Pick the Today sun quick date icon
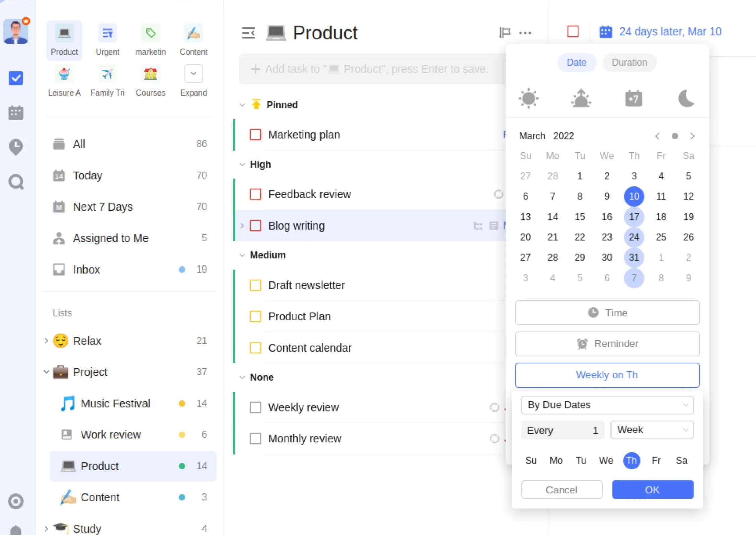The height and width of the screenshot is (535, 756). (529, 99)
